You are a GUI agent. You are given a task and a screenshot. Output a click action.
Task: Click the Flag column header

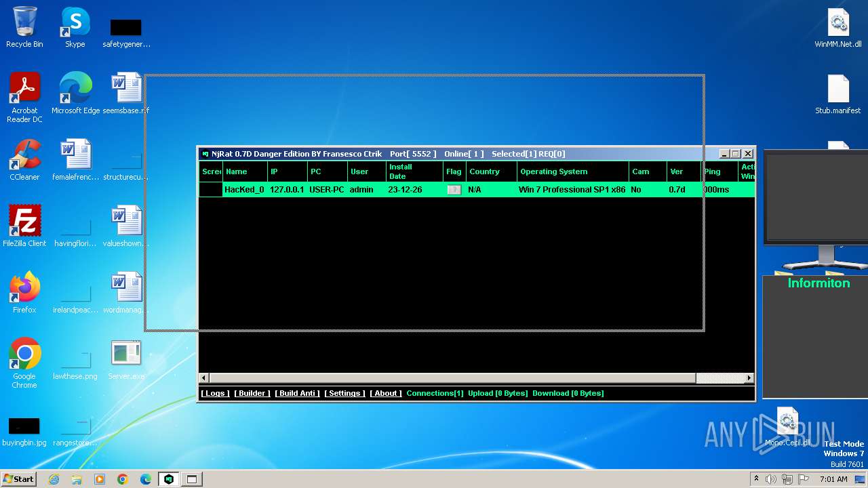(454, 171)
